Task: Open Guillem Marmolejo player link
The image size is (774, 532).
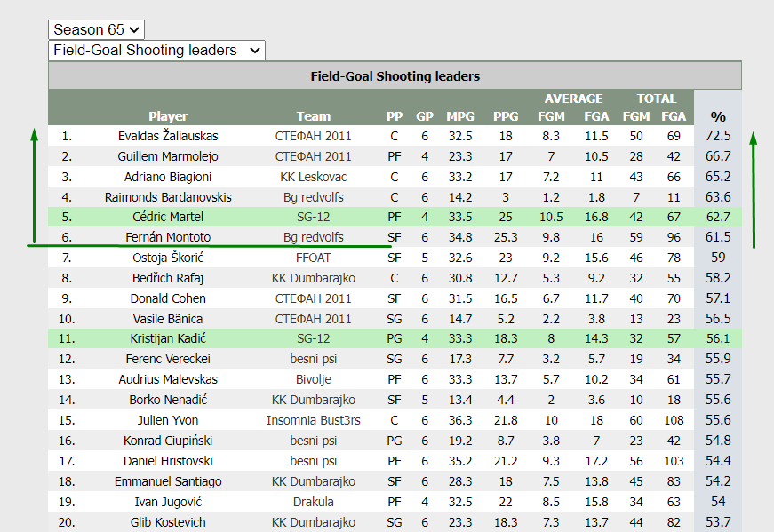Action: (168, 156)
